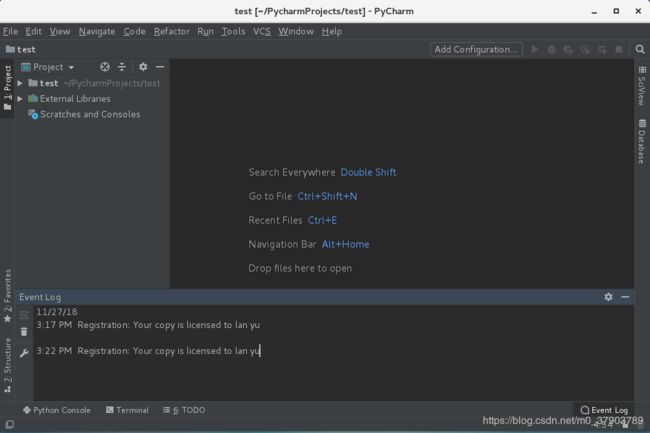
Task: Open Project view dropdown selector
Action: 48,67
